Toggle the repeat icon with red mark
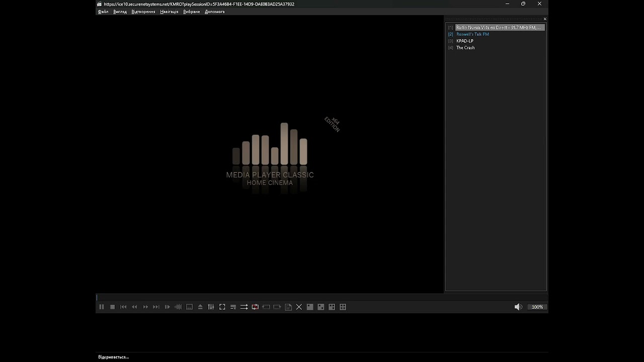This screenshot has height=362, width=644. [x=255, y=307]
